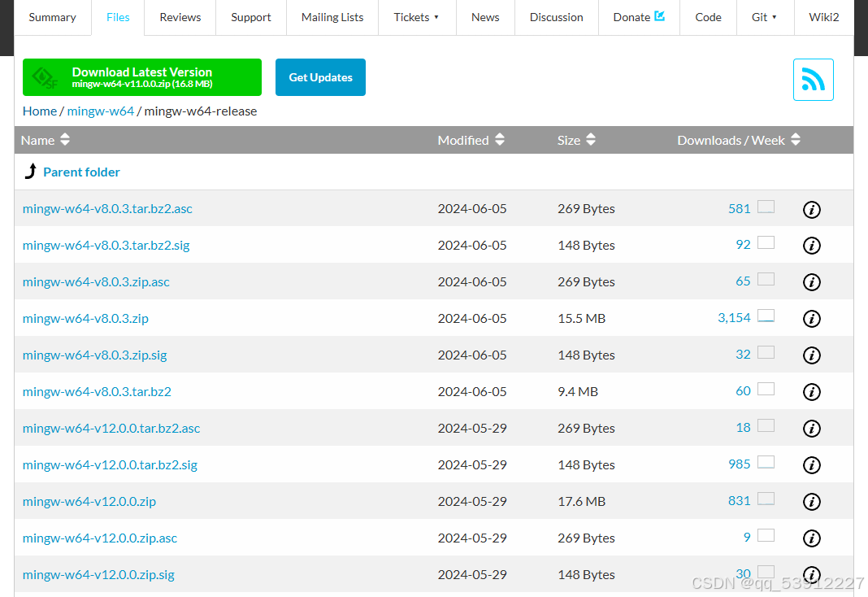
Task: View info for mingw-w64-v8.0.3.tar.bz2
Action: coord(812,391)
